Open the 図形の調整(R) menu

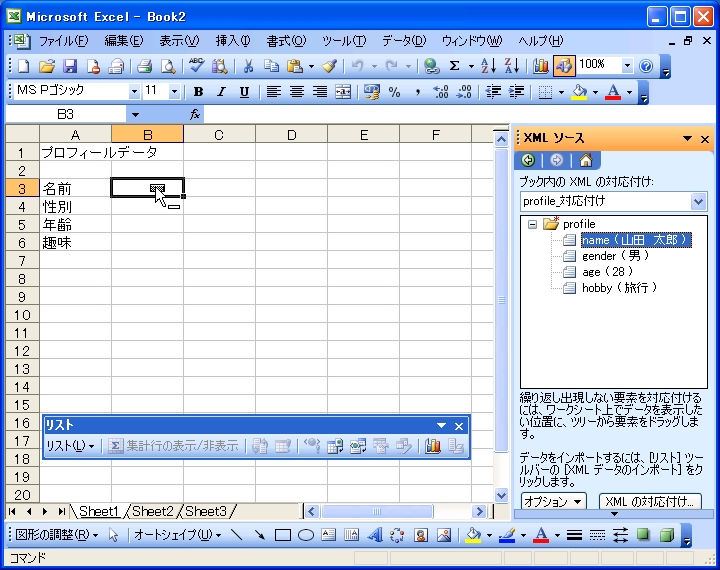click(56, 535)
